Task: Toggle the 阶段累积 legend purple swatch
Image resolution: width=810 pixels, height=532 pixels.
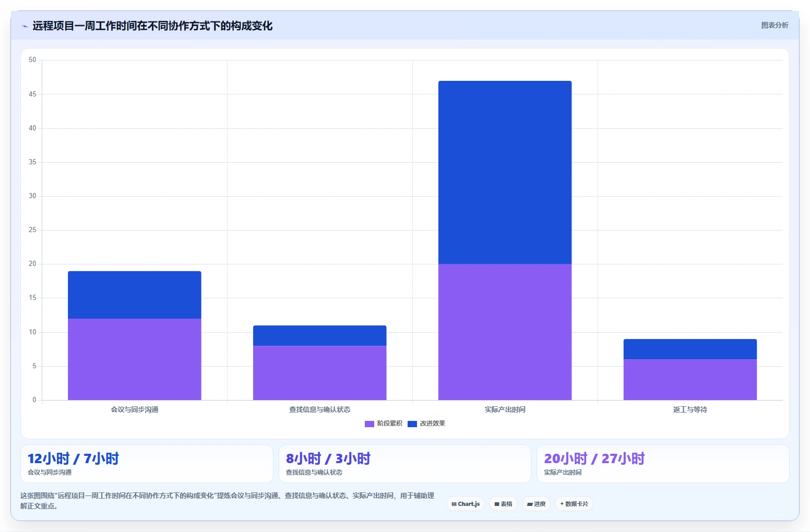Action: 370,424
